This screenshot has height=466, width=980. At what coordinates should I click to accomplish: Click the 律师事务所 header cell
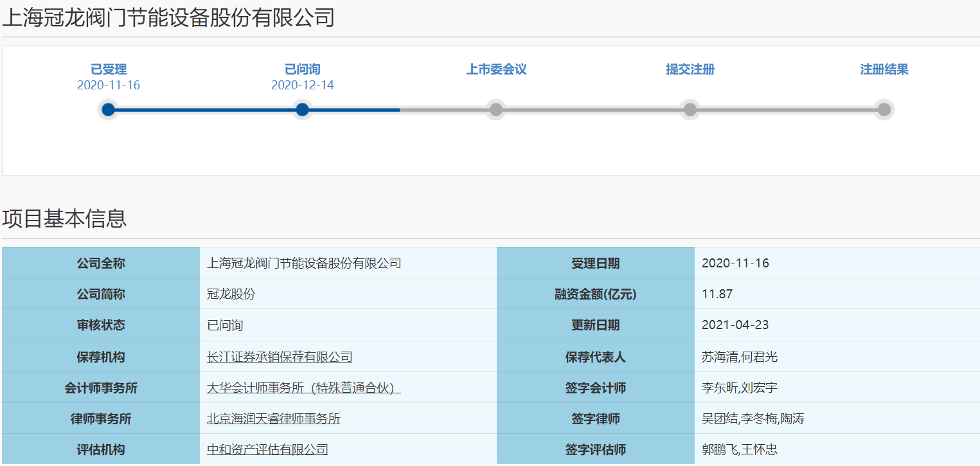click(101, 418)
